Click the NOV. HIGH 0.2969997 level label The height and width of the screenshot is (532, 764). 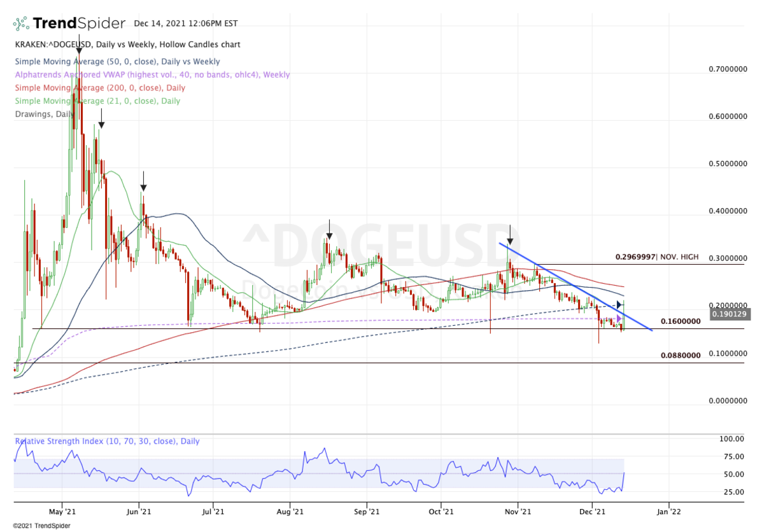pos(656,257)
